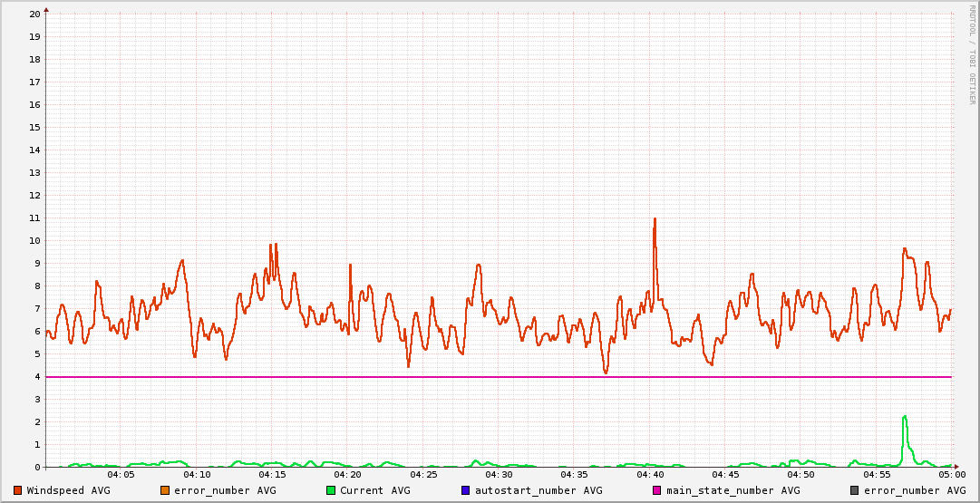Click the green Current spike near 04:57
980x503 pixels.
[x=905, y=418]
